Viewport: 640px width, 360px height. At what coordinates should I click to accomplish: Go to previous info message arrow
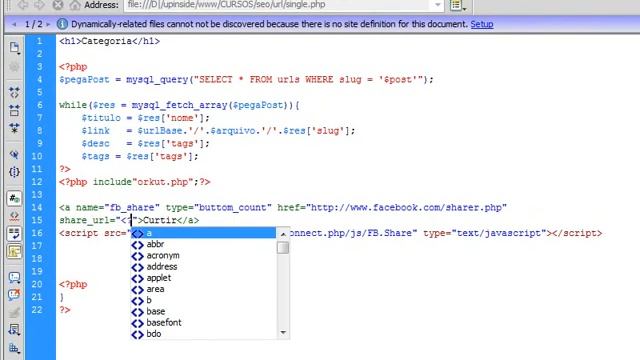point(15,24)
